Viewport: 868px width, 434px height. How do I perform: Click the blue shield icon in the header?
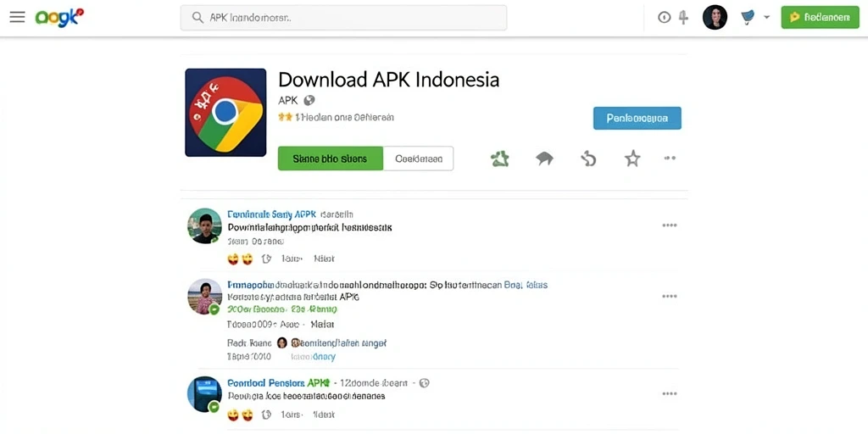point(748,18)
